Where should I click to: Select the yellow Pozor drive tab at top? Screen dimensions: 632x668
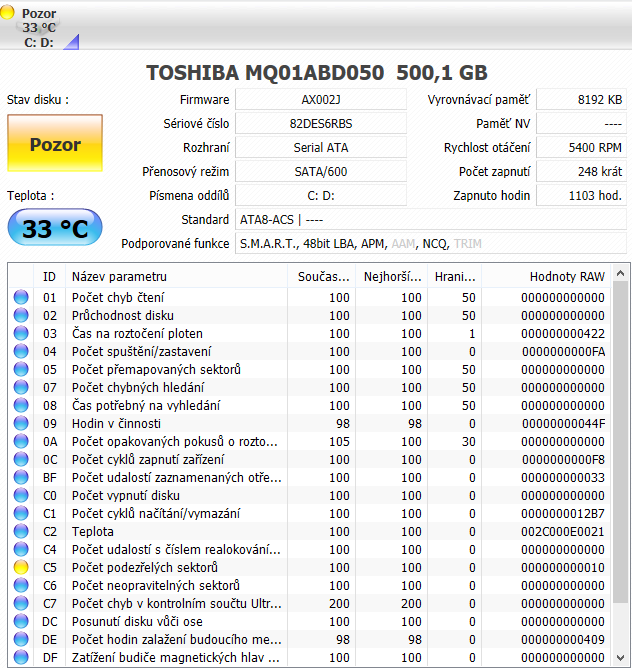tap(39, 27)
